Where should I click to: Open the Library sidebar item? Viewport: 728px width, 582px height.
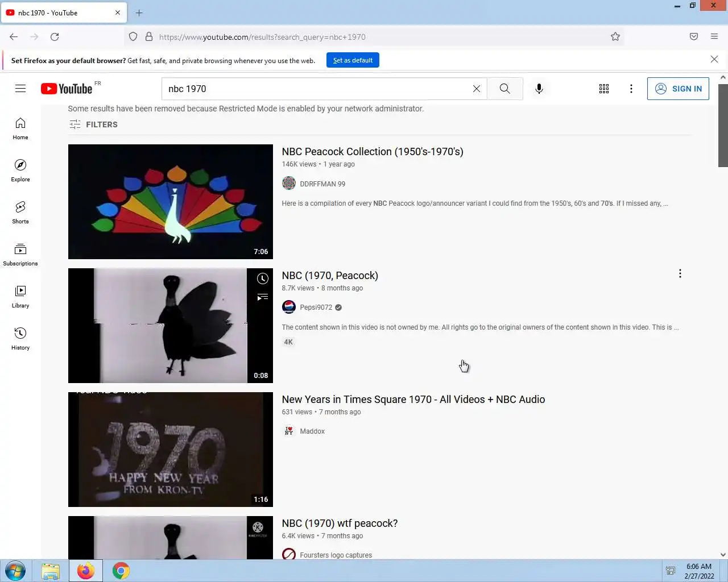click(x=20, y=297)
